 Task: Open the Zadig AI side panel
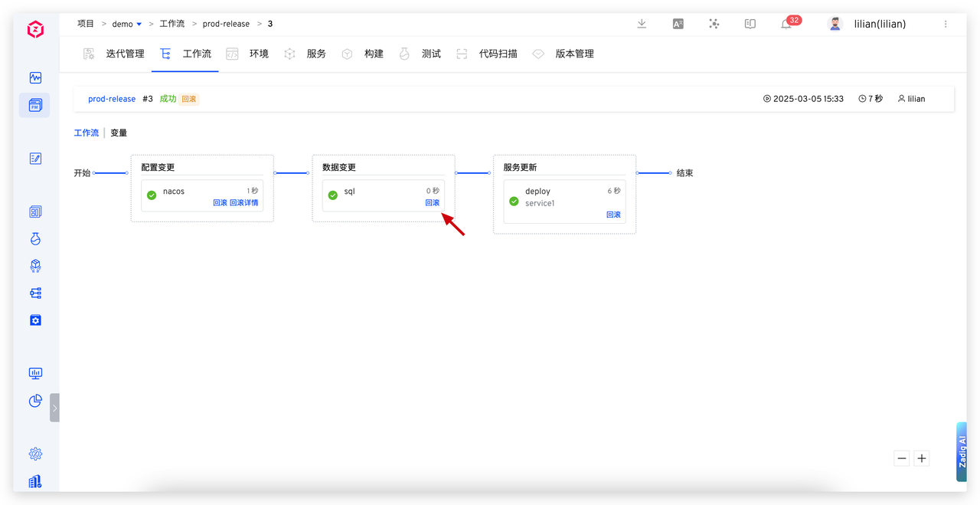pos(962,451)
